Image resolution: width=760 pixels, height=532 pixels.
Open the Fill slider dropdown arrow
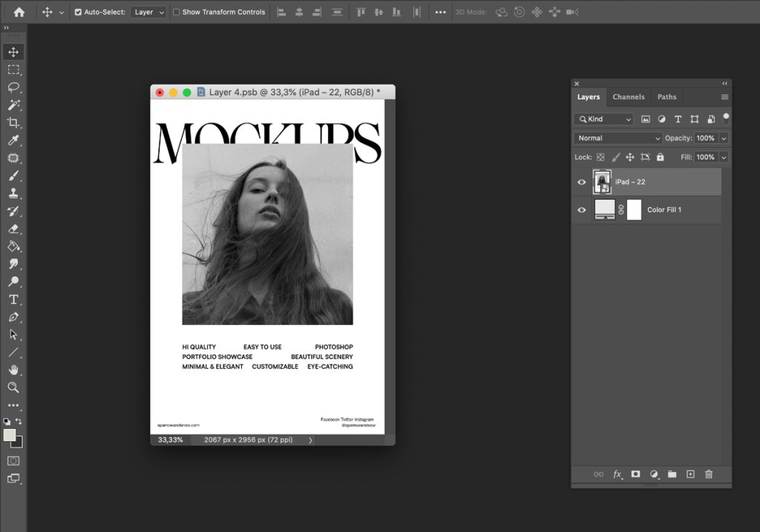pyautogui.click(x=724, y=157)
